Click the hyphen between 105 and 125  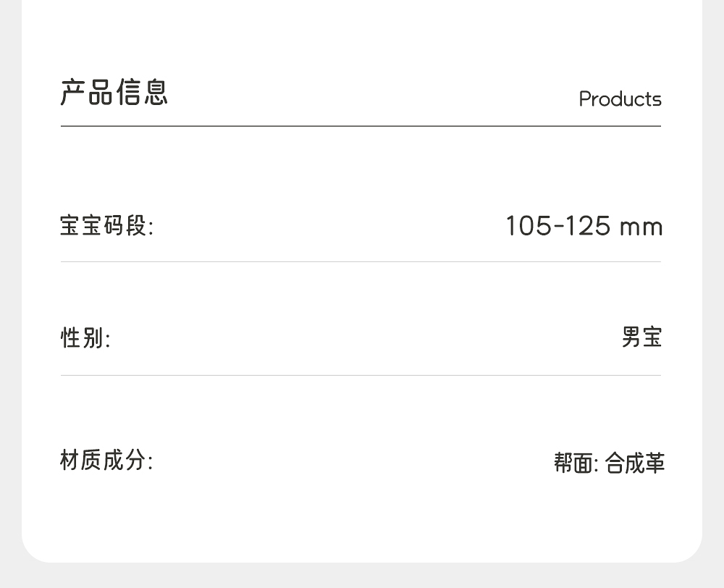[558, 227]
